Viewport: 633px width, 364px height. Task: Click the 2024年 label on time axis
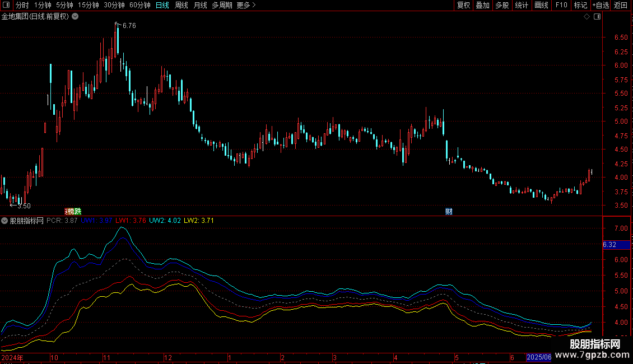point(12,357)
